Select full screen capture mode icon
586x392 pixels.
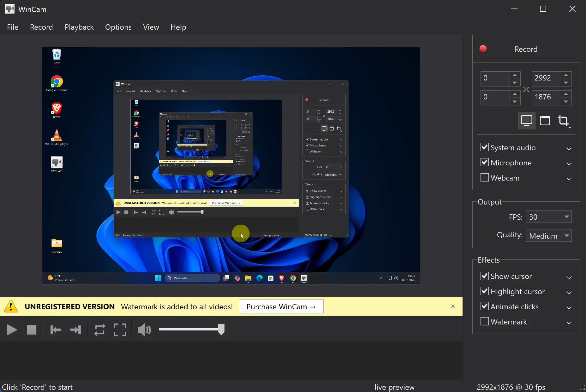[527, 121]
